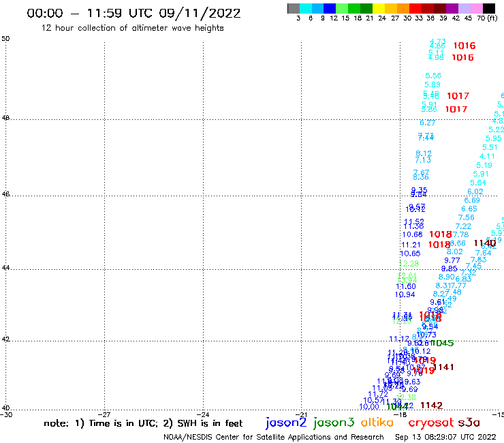Click the blue value '11.21'
This screenshot has height=443, width=504.
tap(411, 245)
